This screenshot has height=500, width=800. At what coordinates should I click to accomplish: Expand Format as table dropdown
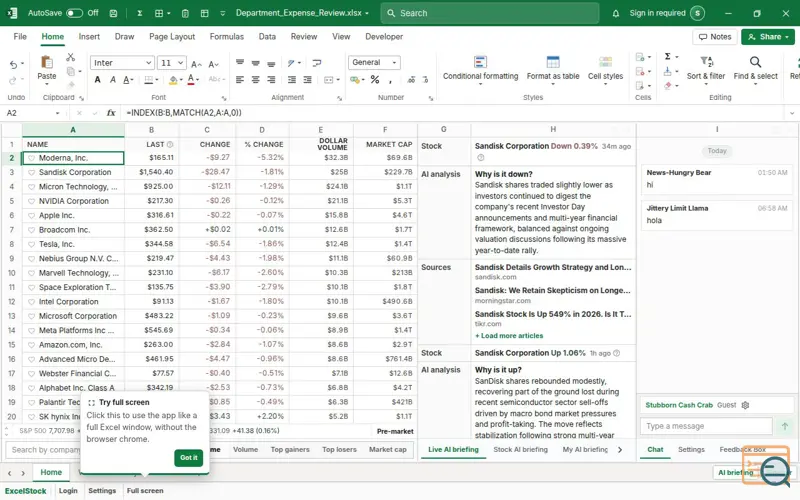[x=553, y=84]
